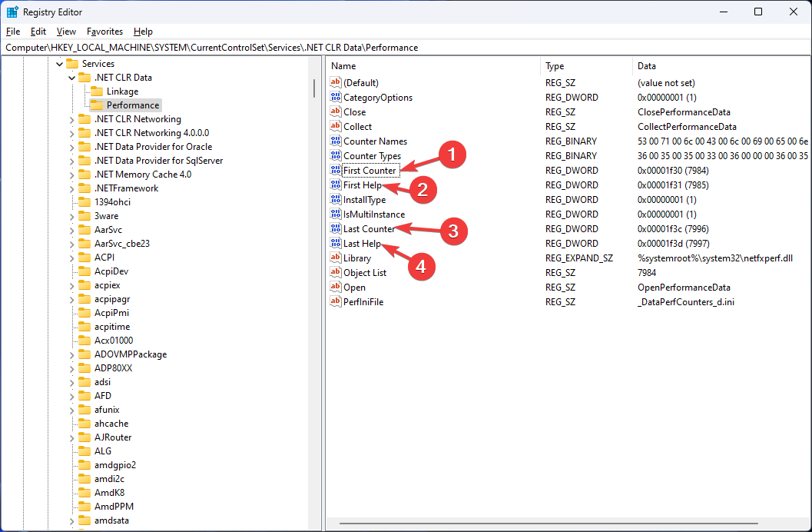This screenshot has width=812, height=532.
Task: Expand the ADOVMPPackage key
Action: (x=72, y=355)
